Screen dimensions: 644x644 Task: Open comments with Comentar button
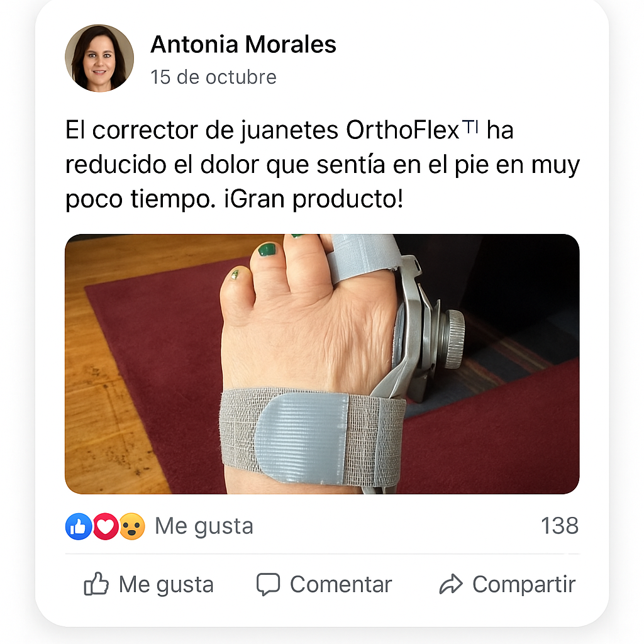click(324, 584)
